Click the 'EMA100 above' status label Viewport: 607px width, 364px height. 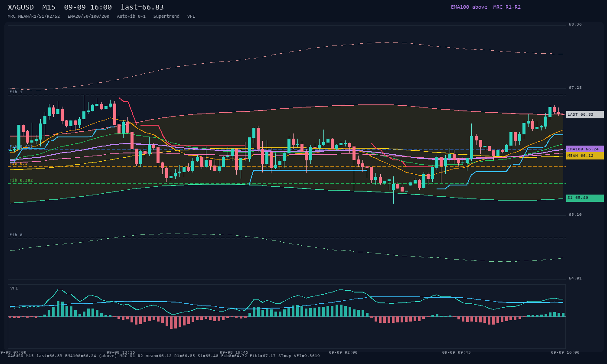click(469, 7)
